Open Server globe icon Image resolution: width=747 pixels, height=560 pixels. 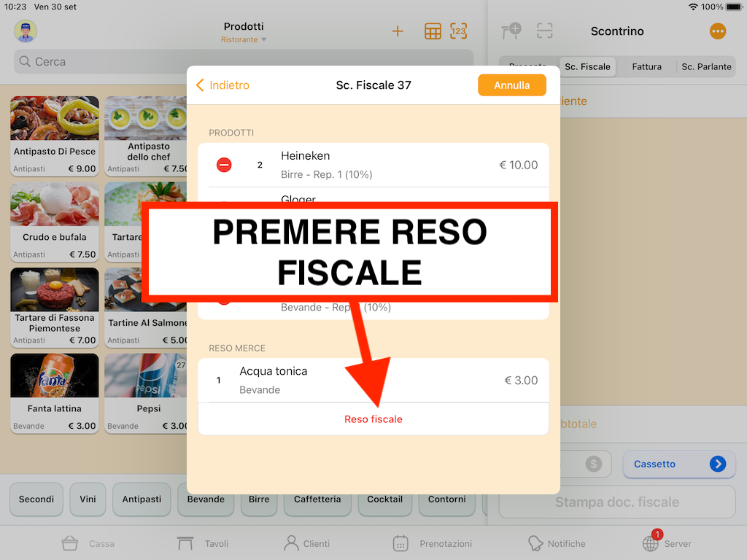coord(651,542)
